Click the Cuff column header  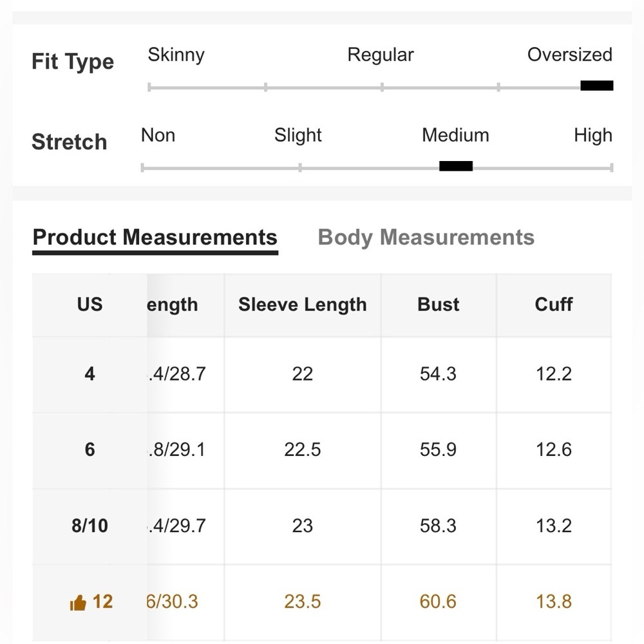coord(553,305)
